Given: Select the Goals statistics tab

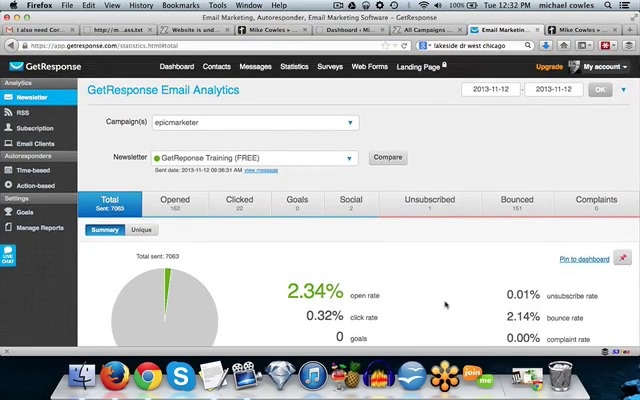Looking at the screenshot, I should [297, 204].
